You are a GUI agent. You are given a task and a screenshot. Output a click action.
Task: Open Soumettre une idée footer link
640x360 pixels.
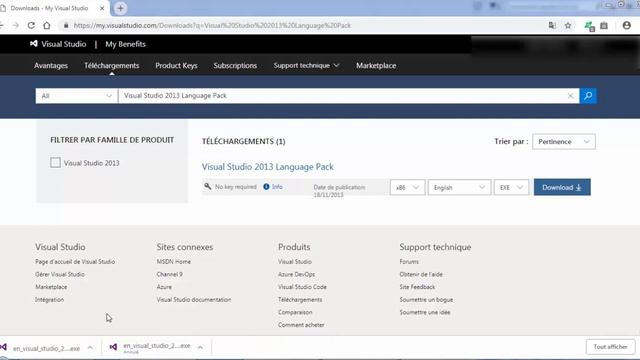(x=425, y=312)
